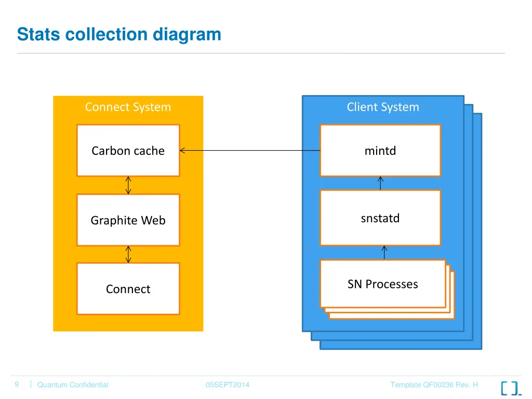
Task: Click the snstatd box
Action: point(380,218)
